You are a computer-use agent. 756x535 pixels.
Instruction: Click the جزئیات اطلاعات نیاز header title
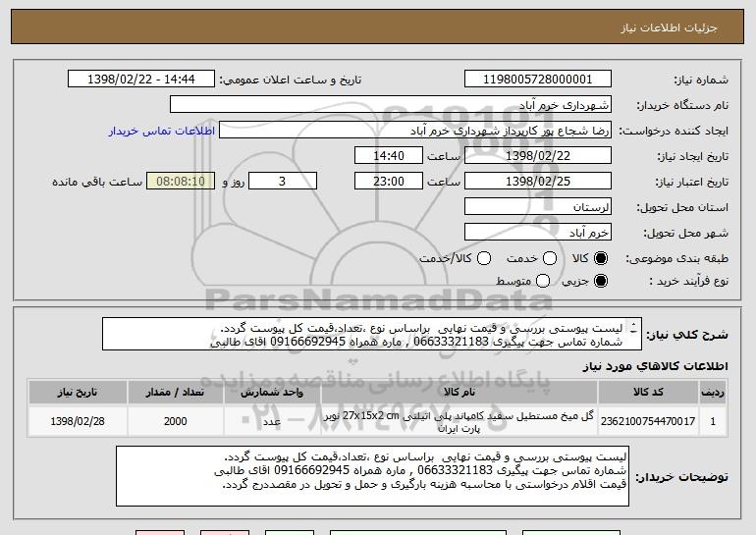(x=669, y=27)
